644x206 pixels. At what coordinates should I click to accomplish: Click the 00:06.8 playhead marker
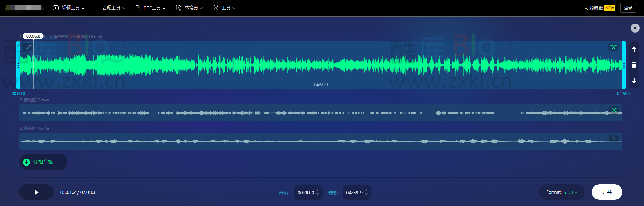33,36
